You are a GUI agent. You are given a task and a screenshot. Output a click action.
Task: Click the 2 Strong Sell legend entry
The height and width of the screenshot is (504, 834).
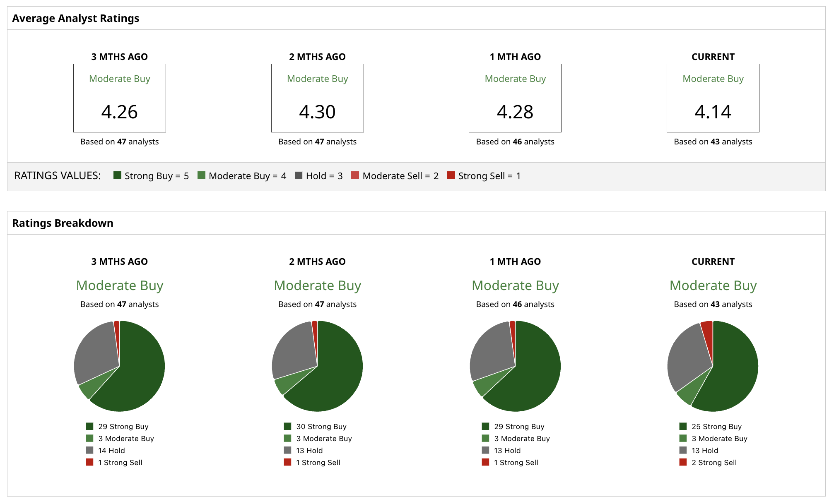714,462
